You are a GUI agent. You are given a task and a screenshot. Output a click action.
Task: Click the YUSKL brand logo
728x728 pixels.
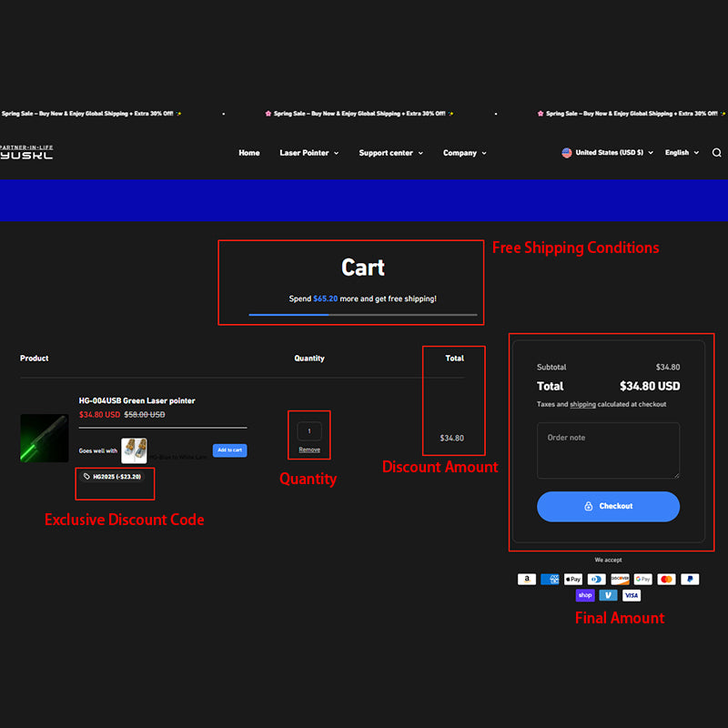(x=26, y=153)
